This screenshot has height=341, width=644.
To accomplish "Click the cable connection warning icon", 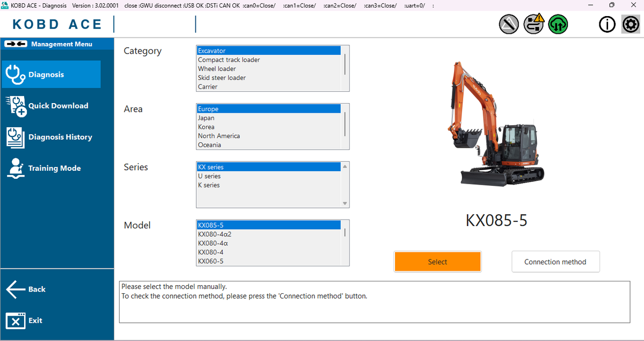I will [x=534, y=24].
